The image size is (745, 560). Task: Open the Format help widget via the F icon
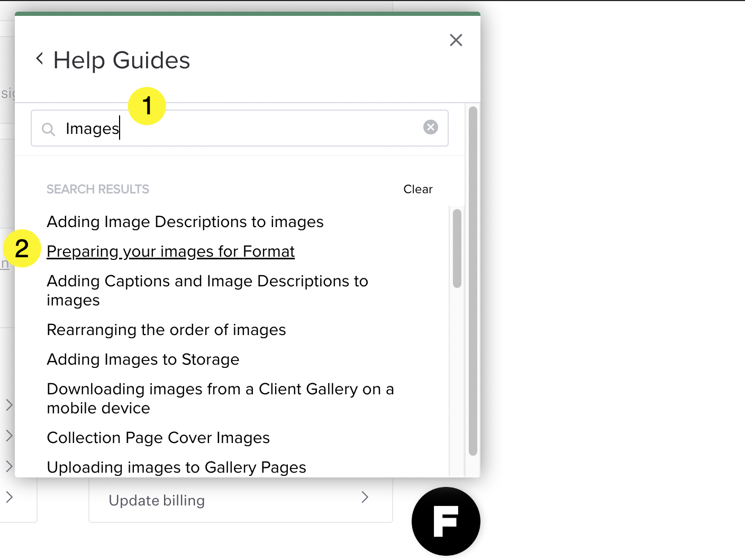(446, 521)
